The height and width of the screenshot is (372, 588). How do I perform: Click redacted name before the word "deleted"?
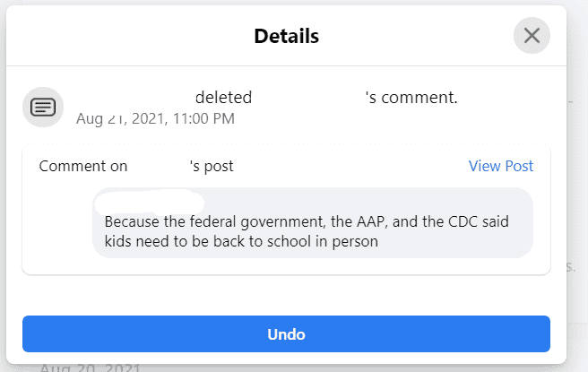(x=133, y=97)
